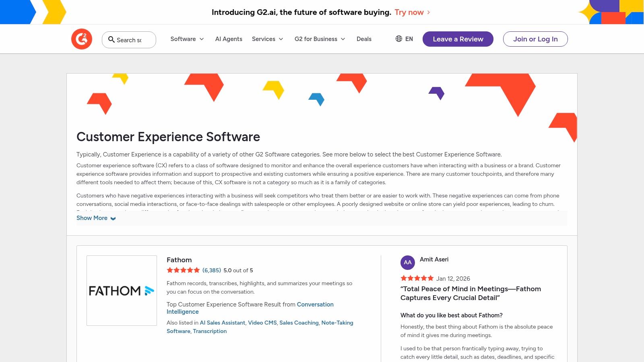Open the Note-Taking Software link
The image size is (644, 362).
(260, 327)
